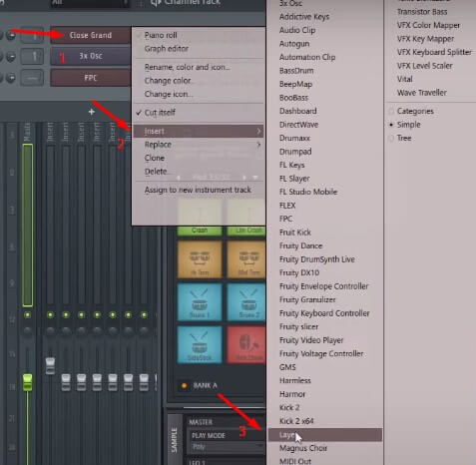476x465 pixels.
Task: Hit the SideStick pad in FPC
Action: coord(200,344)
